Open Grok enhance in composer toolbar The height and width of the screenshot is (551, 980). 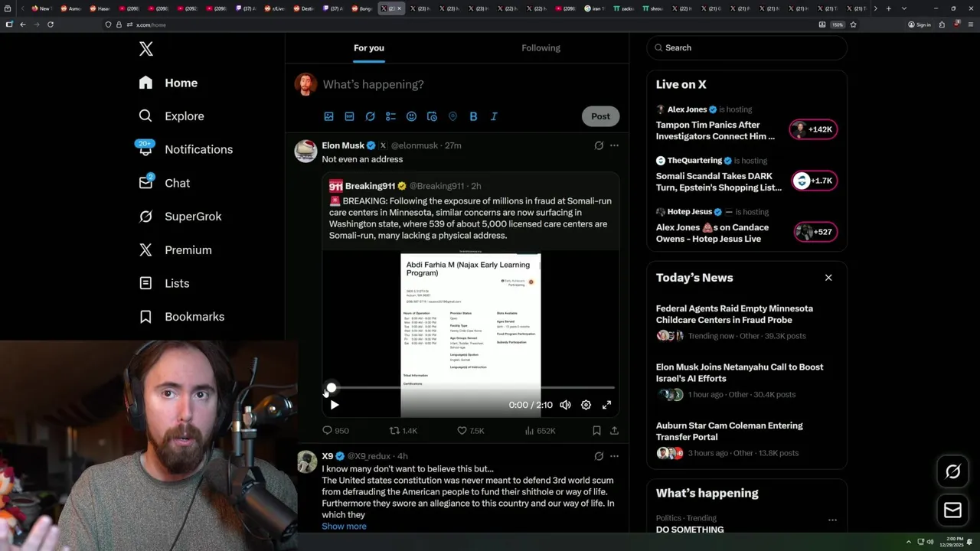pyautogui.click(x=370, y=116)
